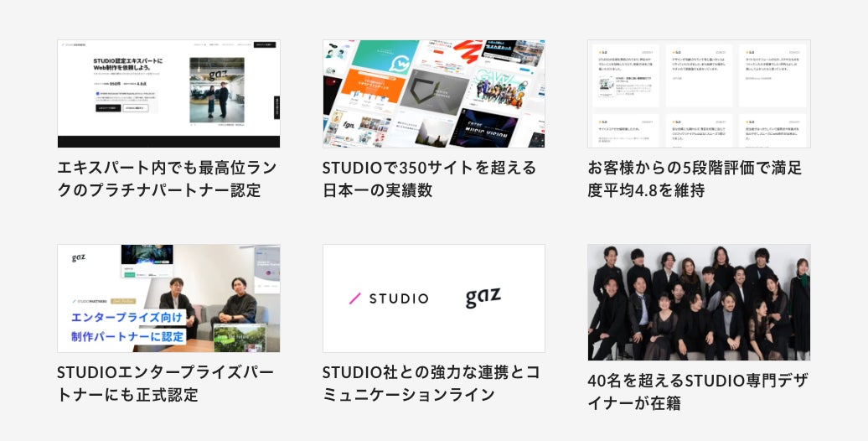
Task: Click the enterprise partner interview thumbnail
Action: tap(169, 298)
